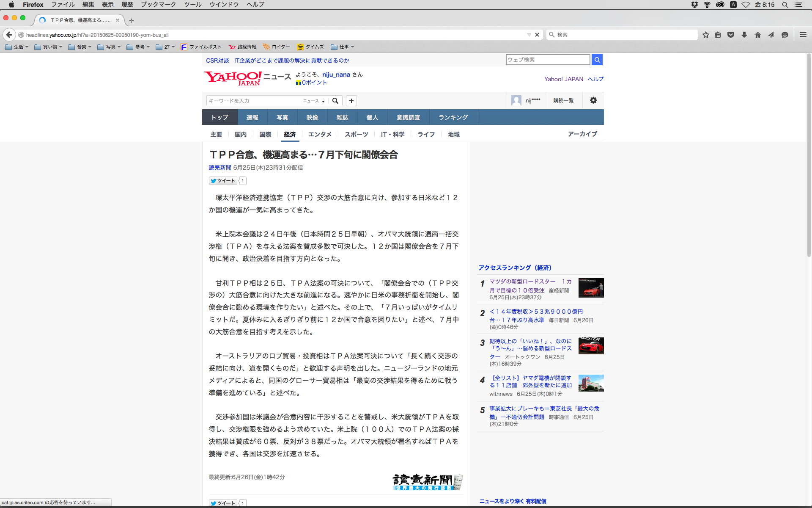Open the ブックマーク menu in menu bar
The height and width of the screenshot is (508, 812).
coord(158,5)
